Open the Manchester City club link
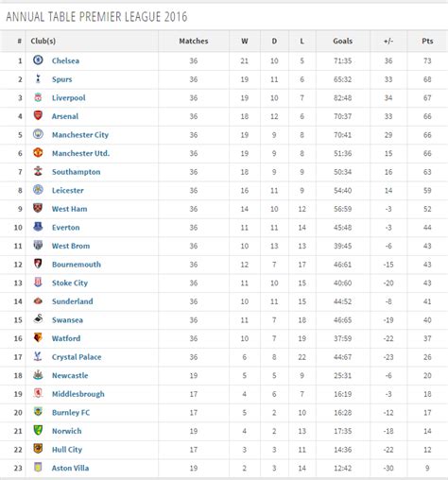 [x=80, y=135]
